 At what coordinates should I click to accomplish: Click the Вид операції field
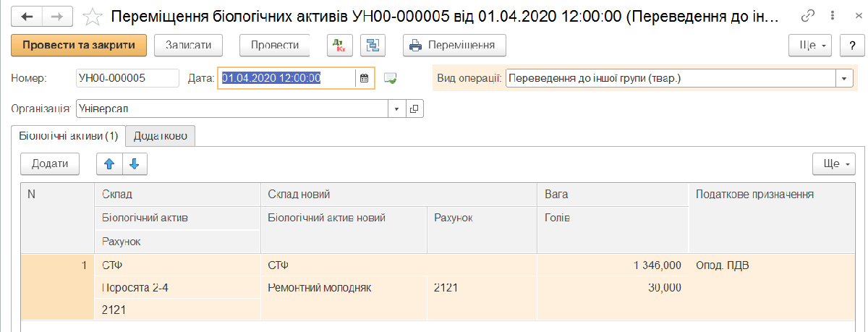click(671, 78)
